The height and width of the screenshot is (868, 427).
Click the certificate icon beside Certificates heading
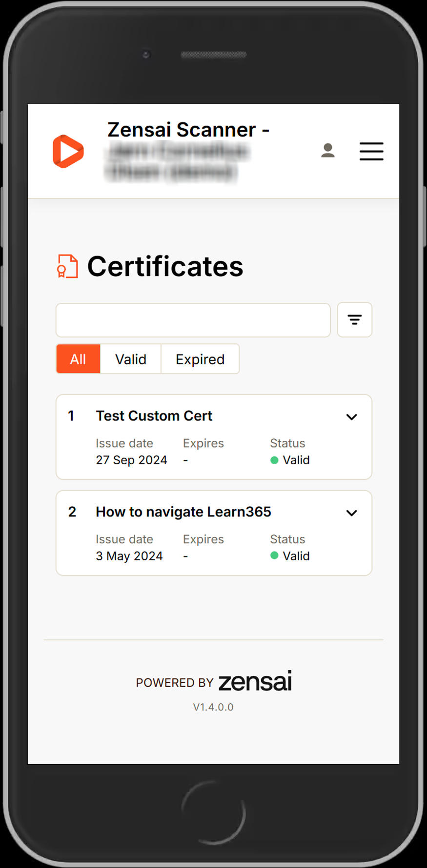pos(67,266)
